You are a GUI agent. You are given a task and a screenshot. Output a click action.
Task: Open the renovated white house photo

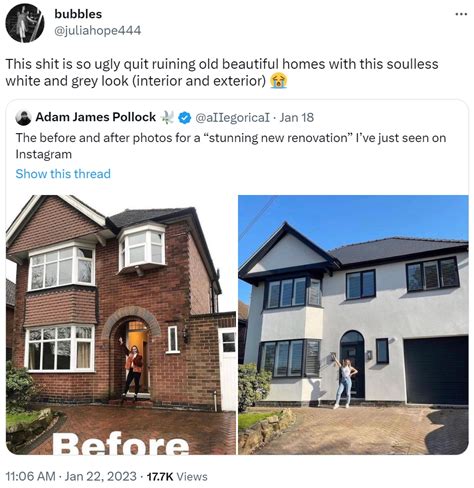[353, 325]
